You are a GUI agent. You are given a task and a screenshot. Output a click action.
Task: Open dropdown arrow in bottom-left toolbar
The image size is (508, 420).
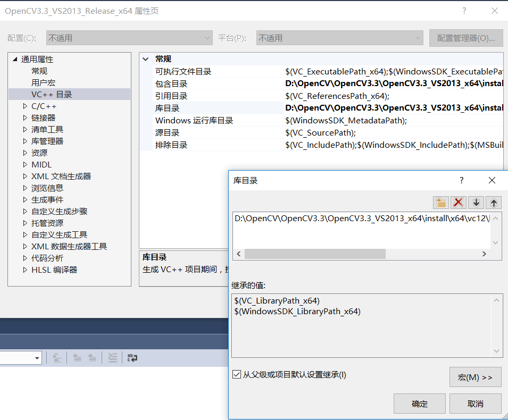[x=37, y=358]
